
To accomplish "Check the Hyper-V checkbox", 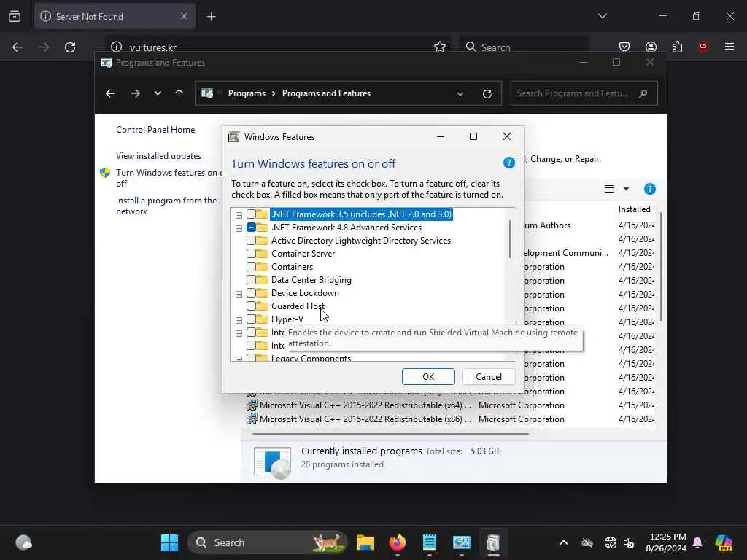I will (251, 319).
